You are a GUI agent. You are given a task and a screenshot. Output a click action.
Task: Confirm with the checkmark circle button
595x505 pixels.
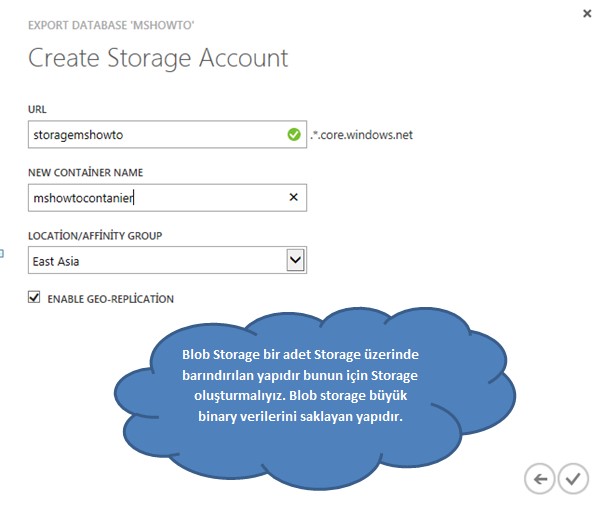[x=573, y=479]
